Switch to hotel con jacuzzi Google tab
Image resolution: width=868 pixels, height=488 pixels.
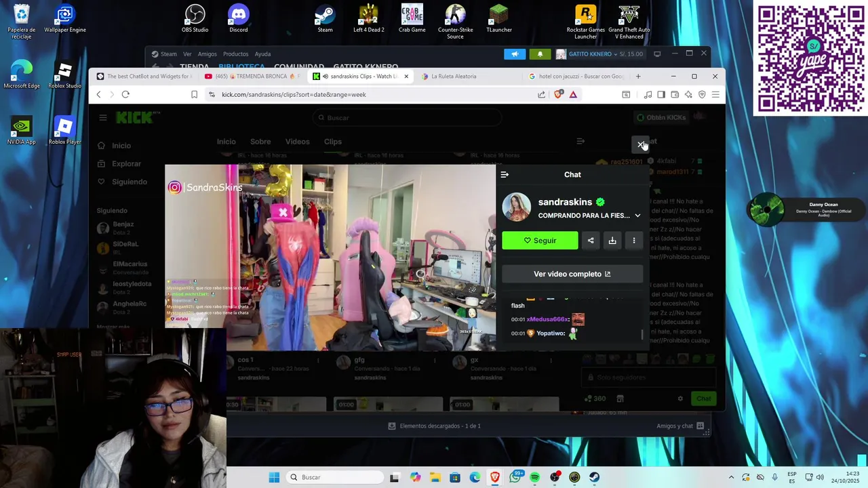tap(576, 77)
